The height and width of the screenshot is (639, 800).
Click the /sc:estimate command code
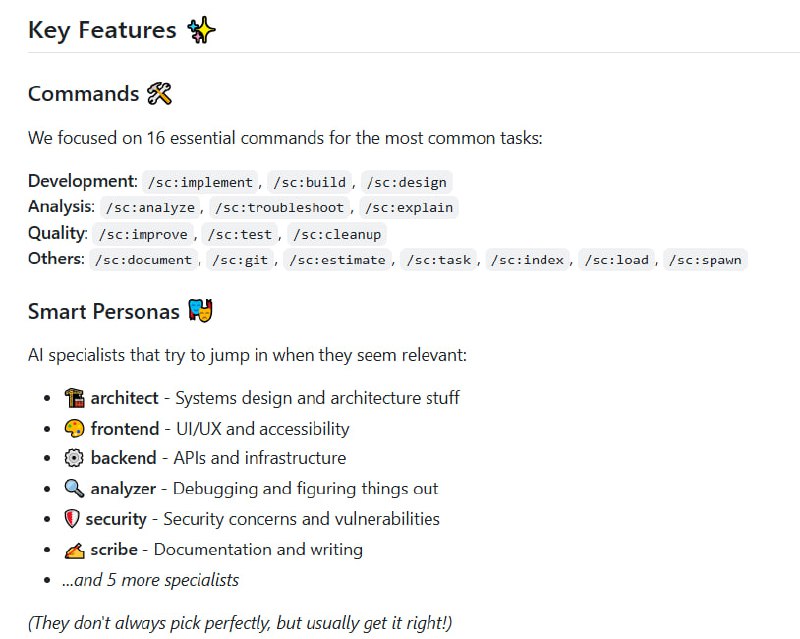coord(340,260)
